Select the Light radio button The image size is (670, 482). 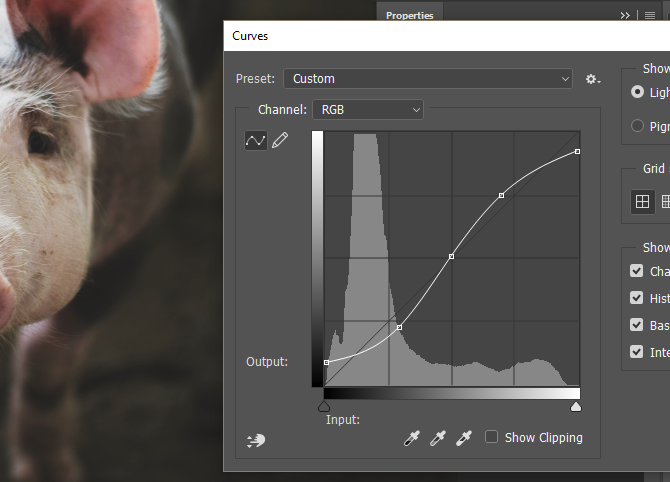tap(637, 92)
